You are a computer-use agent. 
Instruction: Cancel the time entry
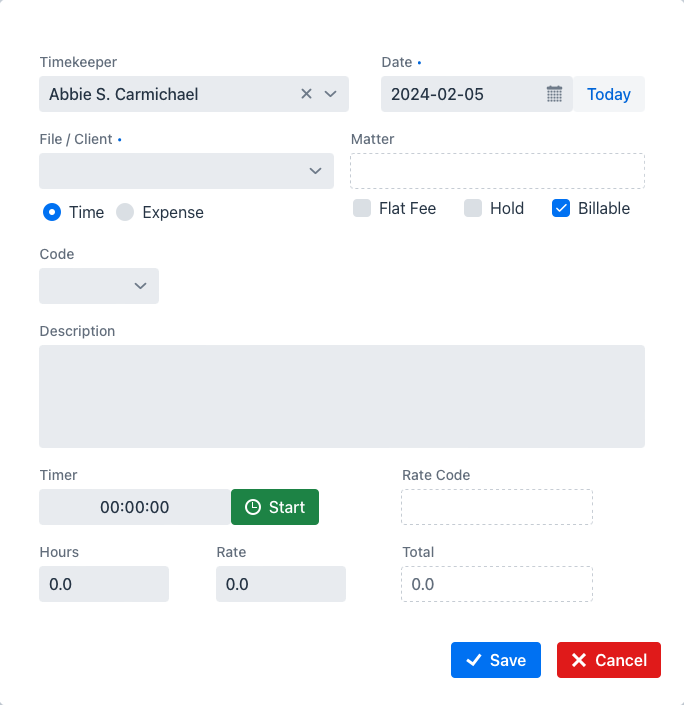click(x=609, y=660)
